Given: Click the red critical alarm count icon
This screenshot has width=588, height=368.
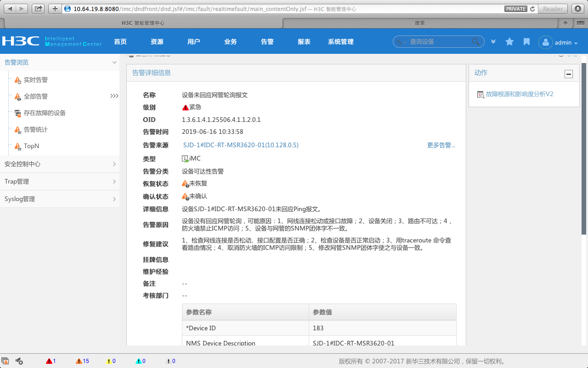Looking at the screenshot, I should (49, 361).
